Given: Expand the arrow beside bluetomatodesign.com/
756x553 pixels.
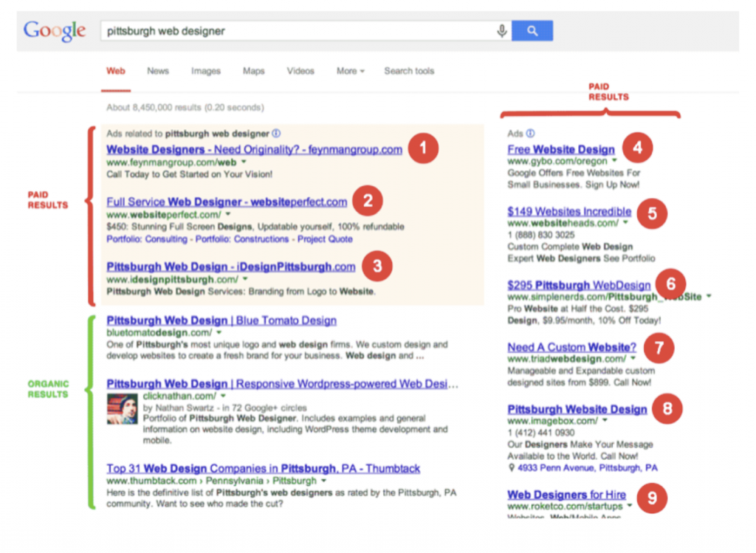Looking at the screenshot, I should point(219,333).
